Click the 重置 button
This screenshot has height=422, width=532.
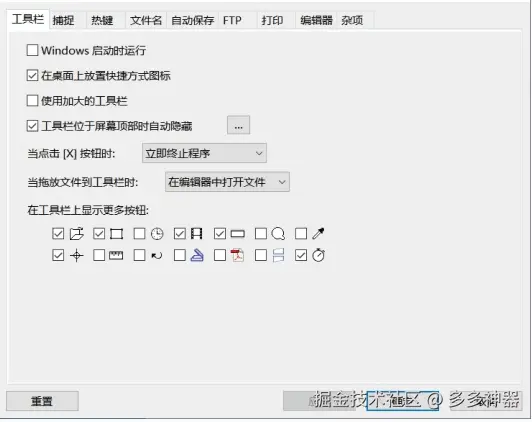pyautogui.click(x=42, y=401)
